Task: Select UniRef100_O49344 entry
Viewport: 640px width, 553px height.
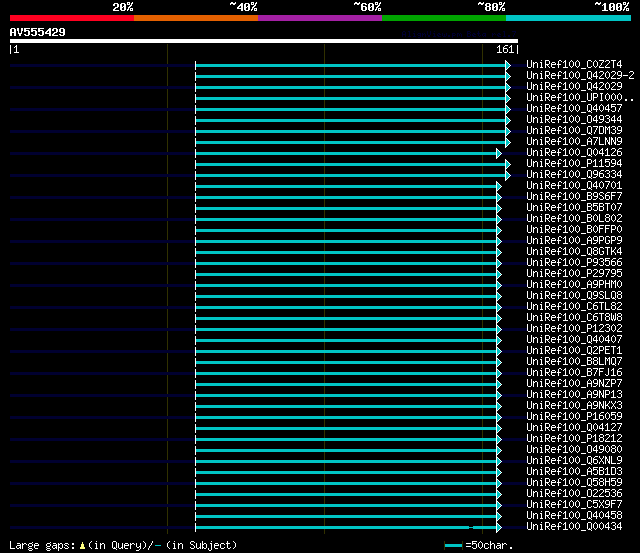Action: pyautogui.click(x=574, y=120)
